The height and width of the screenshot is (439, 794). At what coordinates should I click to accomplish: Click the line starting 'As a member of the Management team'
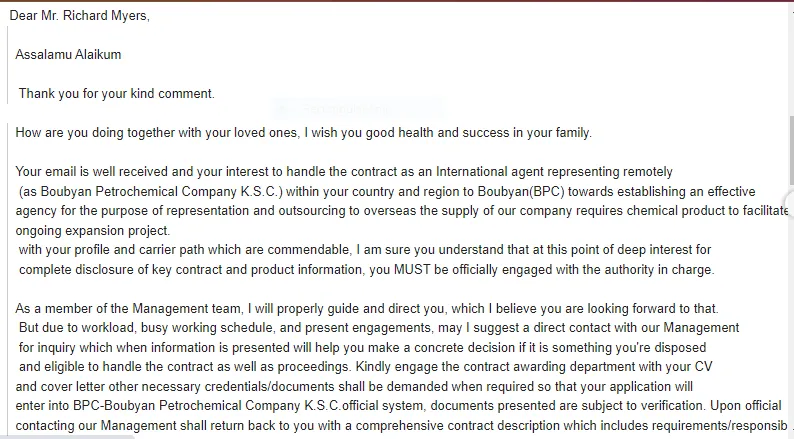point(367,308)
